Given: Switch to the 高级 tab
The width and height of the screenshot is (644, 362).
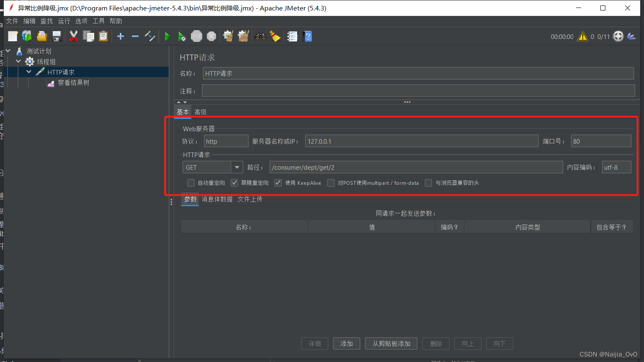Looking at the screenshot, I should (201, 112).
